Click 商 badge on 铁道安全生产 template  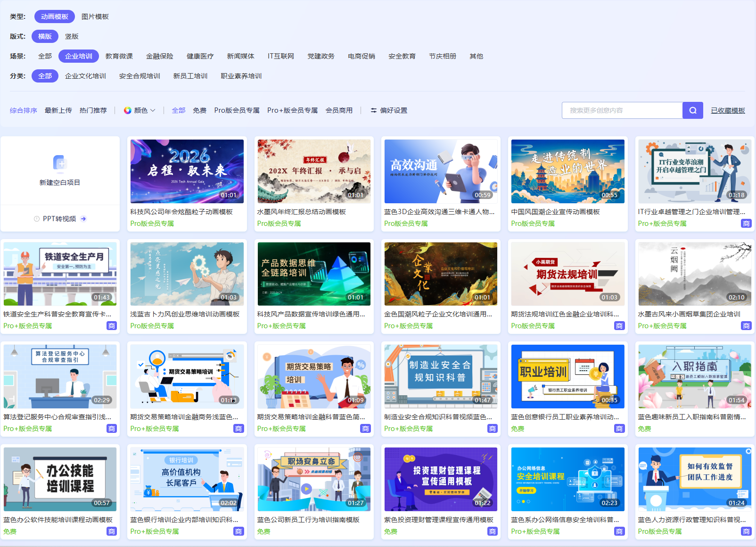tap(112, 326)
